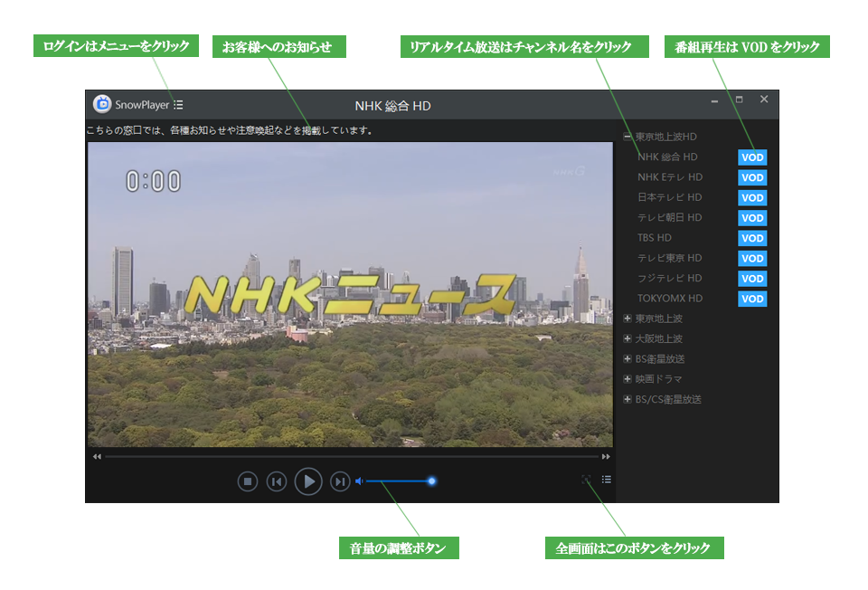Screen dimensions: 868x590
Task: Expand the 大阪地上波 group
Action: (x=627, y=338)
